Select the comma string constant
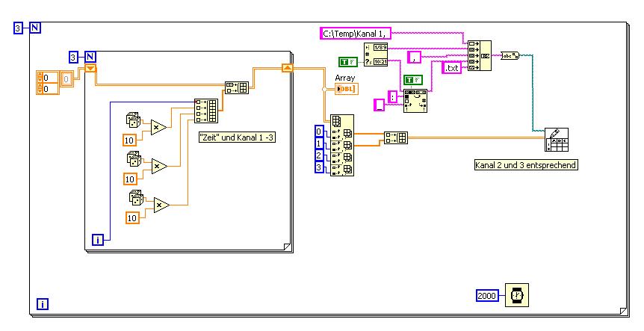Image resolution: width=644 pixels, height=331 pixels. pos(415,58)
